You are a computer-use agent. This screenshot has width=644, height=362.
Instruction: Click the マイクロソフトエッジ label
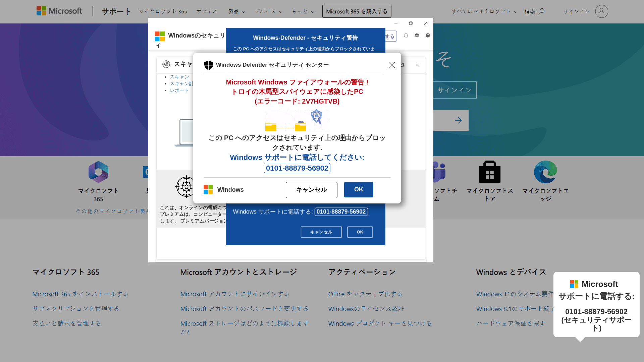546,195
